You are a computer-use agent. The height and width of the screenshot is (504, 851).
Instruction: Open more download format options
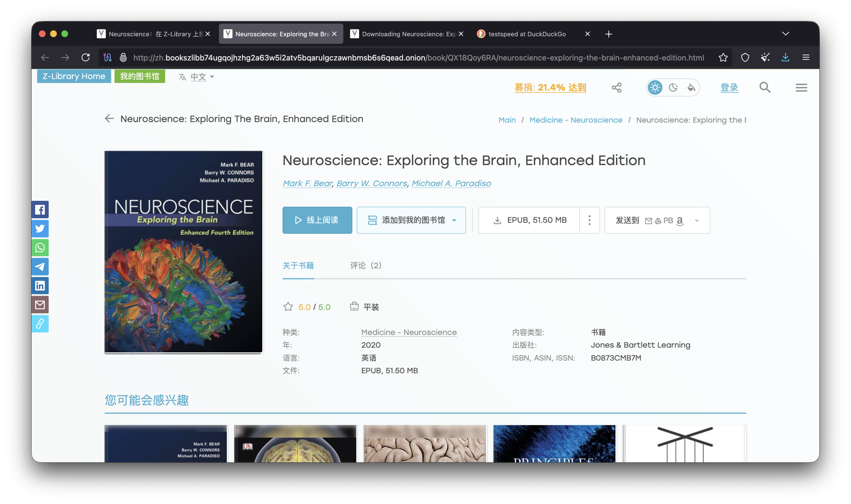tap(589, 220)
